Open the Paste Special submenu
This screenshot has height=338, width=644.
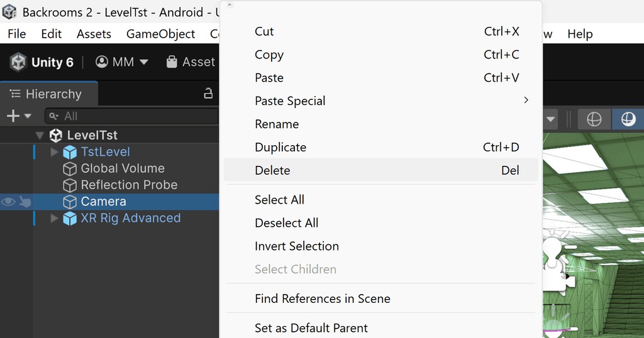(x=380, y=101)
